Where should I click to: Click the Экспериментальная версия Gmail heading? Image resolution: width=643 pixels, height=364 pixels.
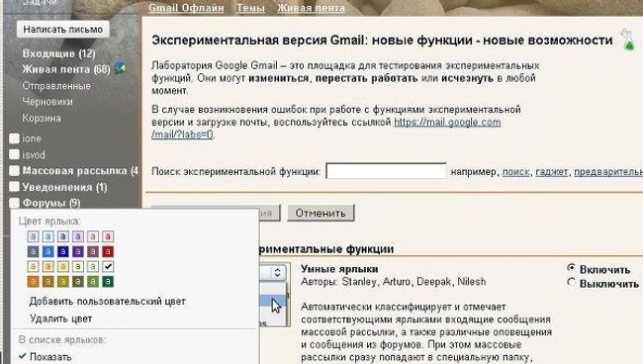point(382,41)
